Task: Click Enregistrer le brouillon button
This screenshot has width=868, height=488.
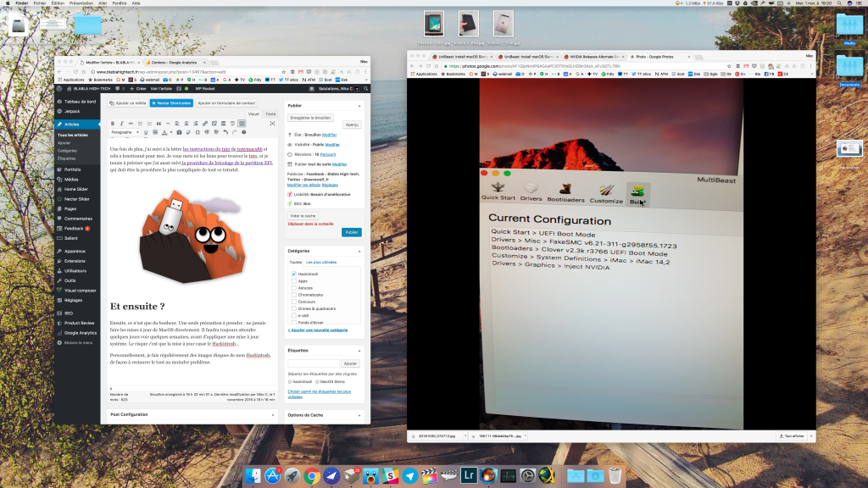Action: point(310,118)
